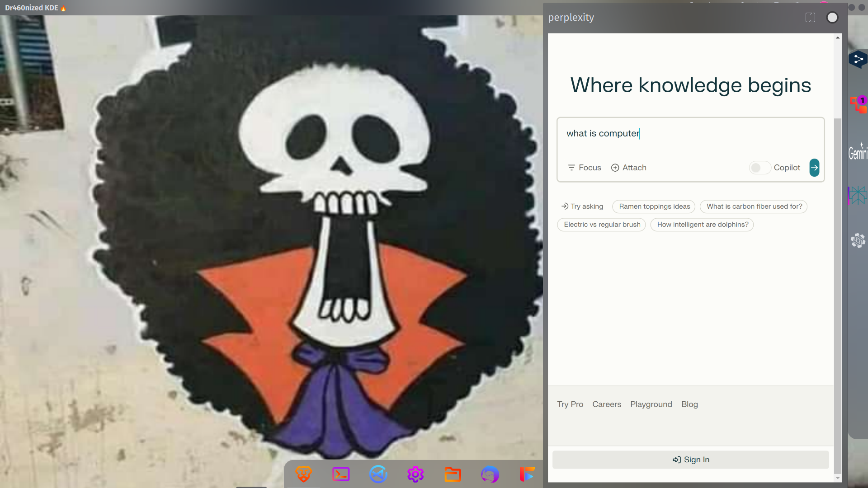This screenshot has height=488, width=868.
Task: Open the terminal from the dock
Action: pos(341,474)
